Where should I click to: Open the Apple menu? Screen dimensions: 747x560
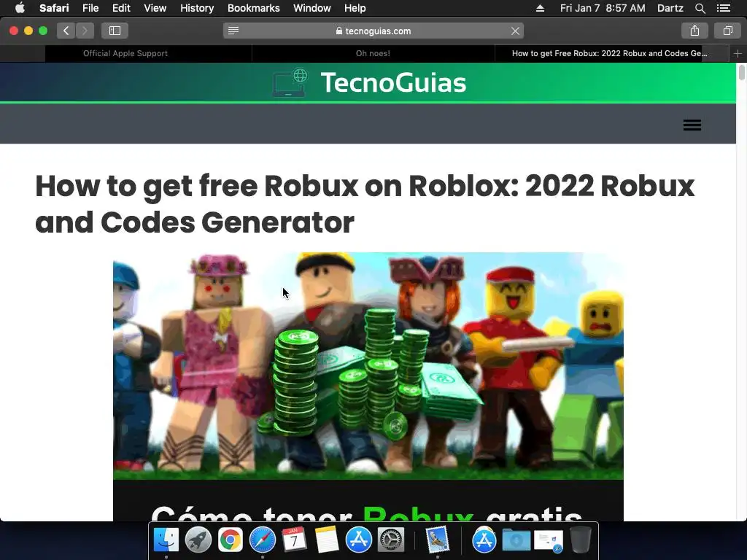(20, 8)
